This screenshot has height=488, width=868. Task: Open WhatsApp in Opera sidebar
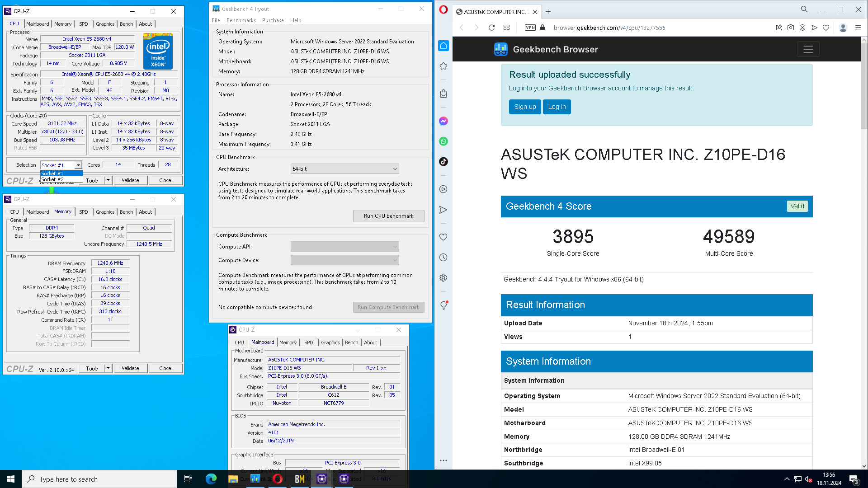pos(443,141)
